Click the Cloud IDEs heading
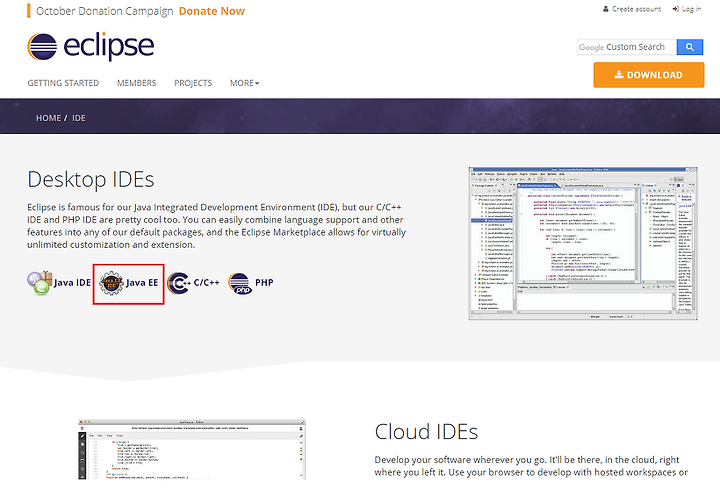The width and height of the screenshot is (720, 489). tap(426, 432)
